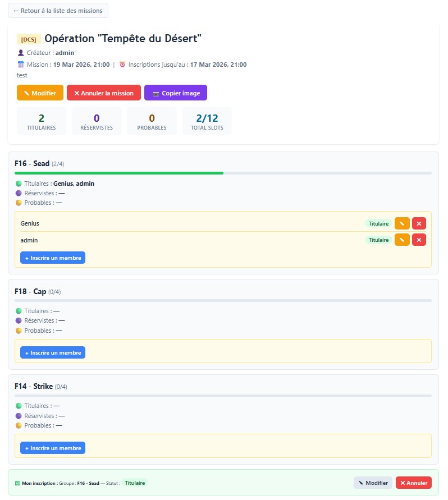Click the Genius member name in list
The height and width of the screenshot is (500, 448).
click(30, 223)
